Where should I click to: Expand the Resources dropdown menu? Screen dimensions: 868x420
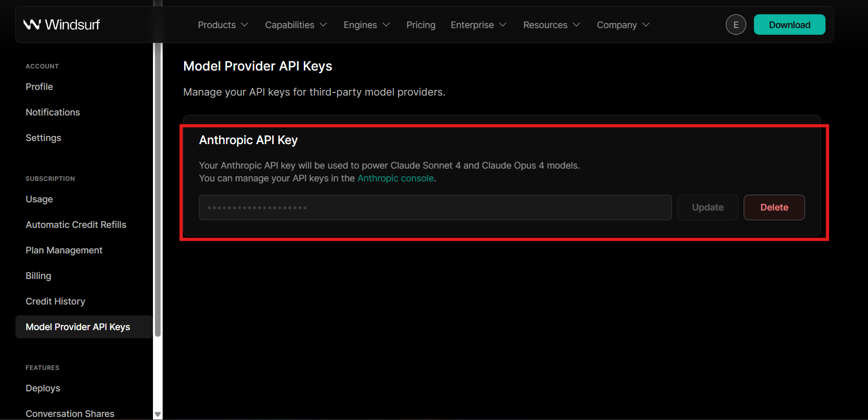(x=552, y=25)
